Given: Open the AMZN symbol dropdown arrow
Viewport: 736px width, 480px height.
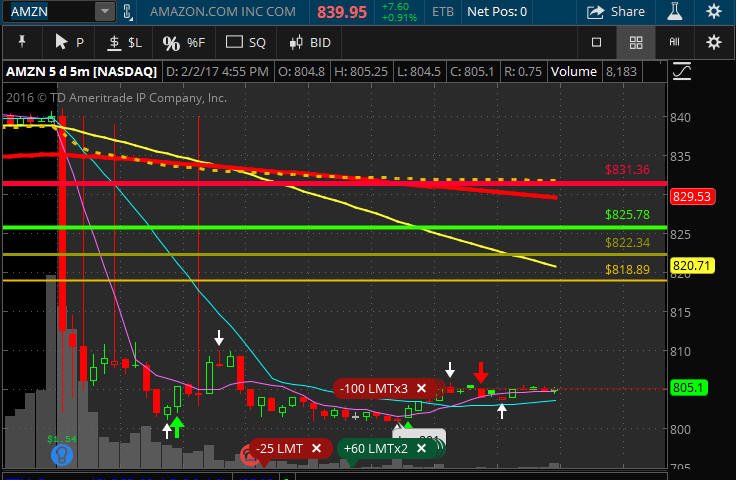Looking at the screenshot, I should [x=105, y=12].
